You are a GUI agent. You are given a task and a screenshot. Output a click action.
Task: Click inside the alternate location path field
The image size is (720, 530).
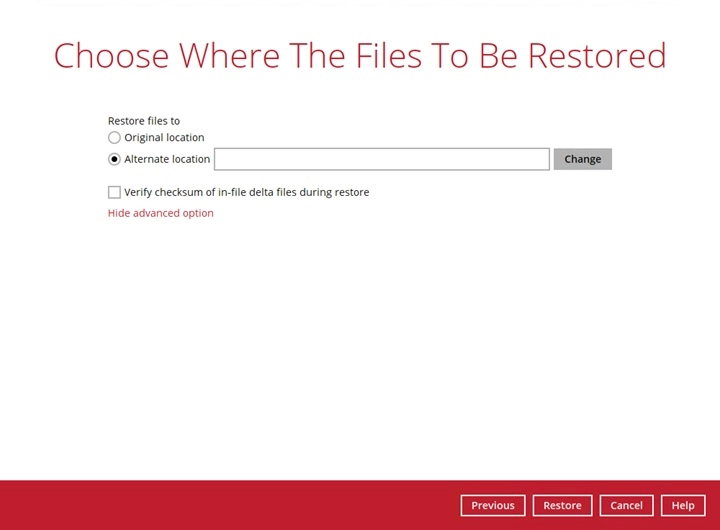[x=381, y=159]
